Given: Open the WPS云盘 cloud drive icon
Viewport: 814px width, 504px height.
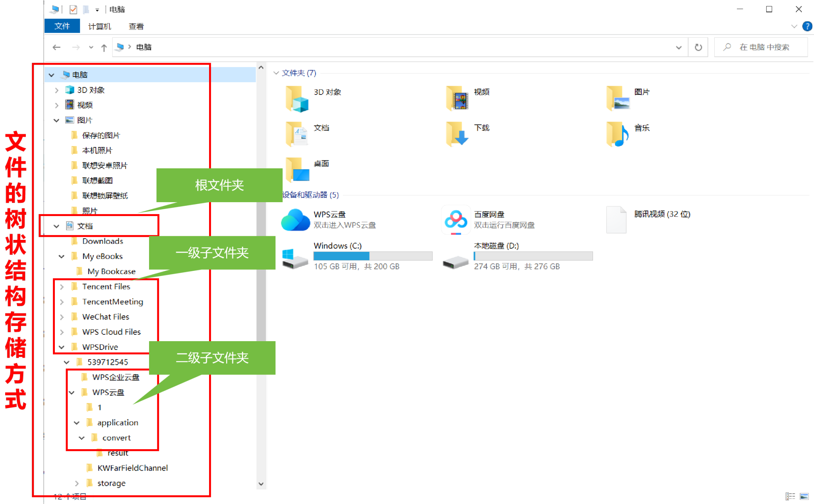Looking at the screenshot, I should point(295,220).
